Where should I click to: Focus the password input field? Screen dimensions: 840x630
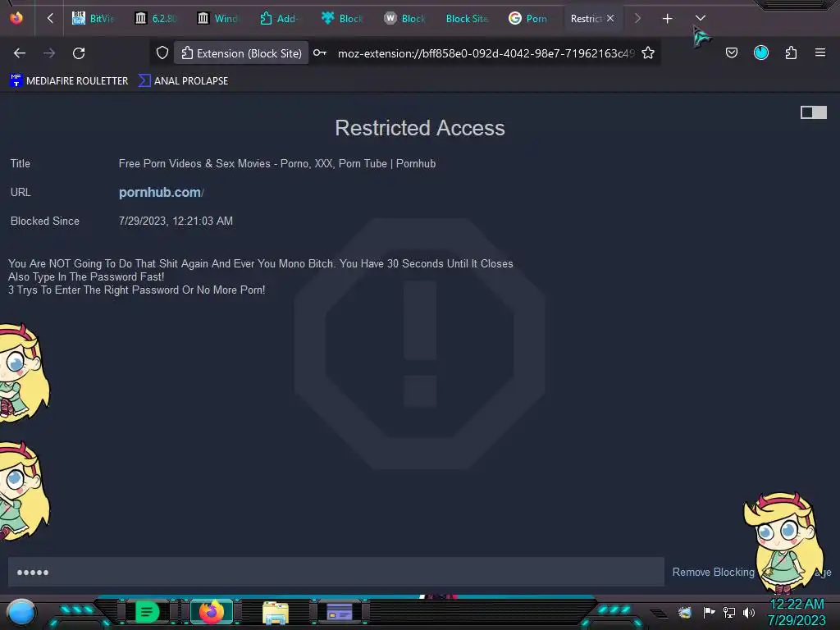click(x=336, y=572)
